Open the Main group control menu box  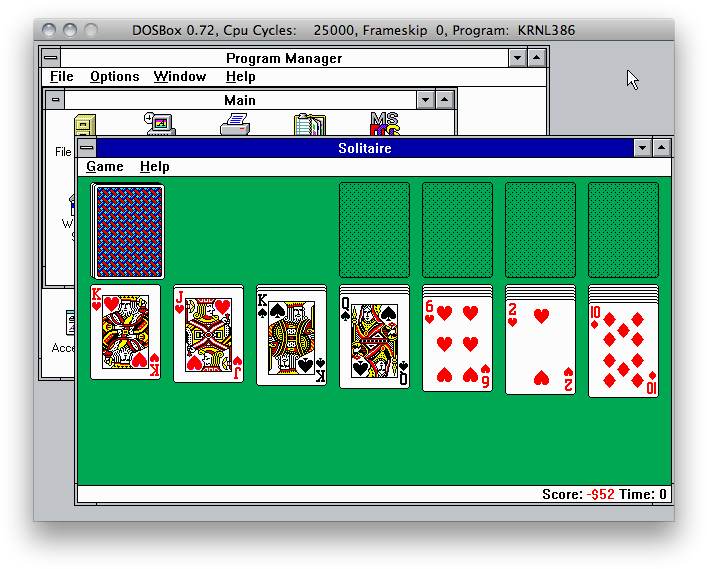pyautogui.click(x=55, y=100)
